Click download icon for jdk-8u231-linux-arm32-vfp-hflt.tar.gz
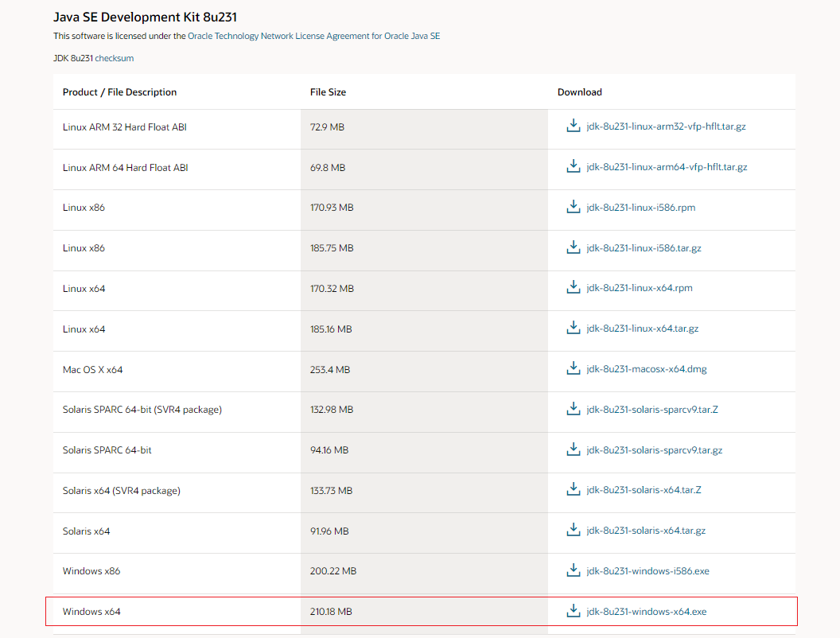The image size is (840, 638). click(x=574, y=126)
